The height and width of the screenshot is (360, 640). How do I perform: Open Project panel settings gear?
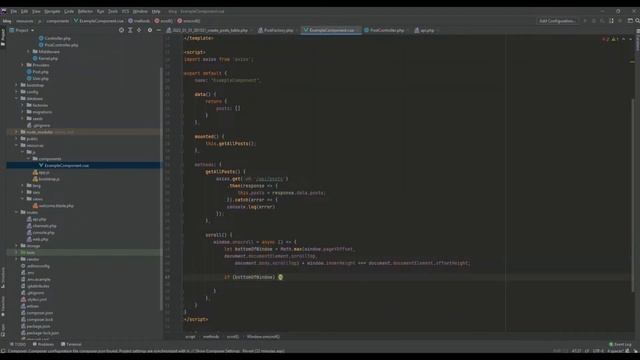click(150, 30)
